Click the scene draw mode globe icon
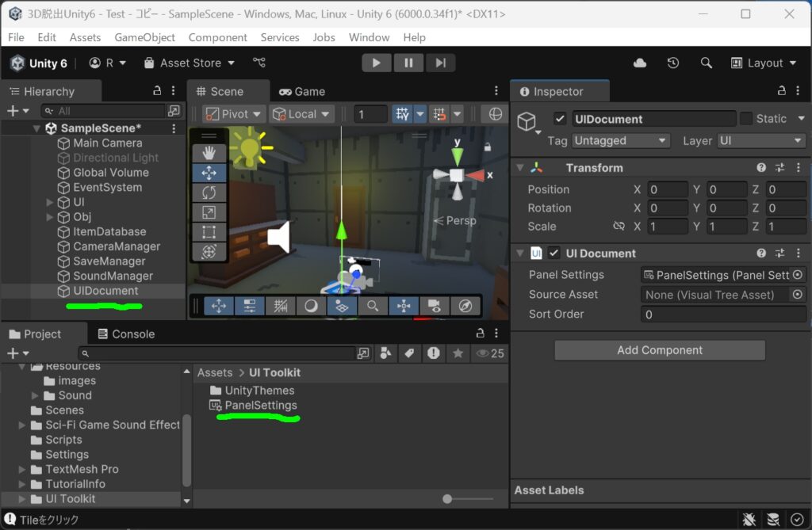The height and width of the screenshot is (530, 812). [x=495, y=114]
